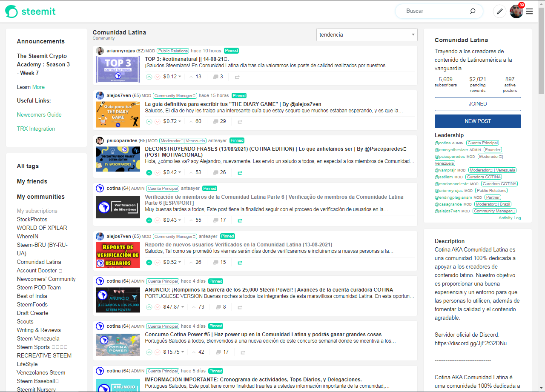Open the Activity Log link

point(510,218)
